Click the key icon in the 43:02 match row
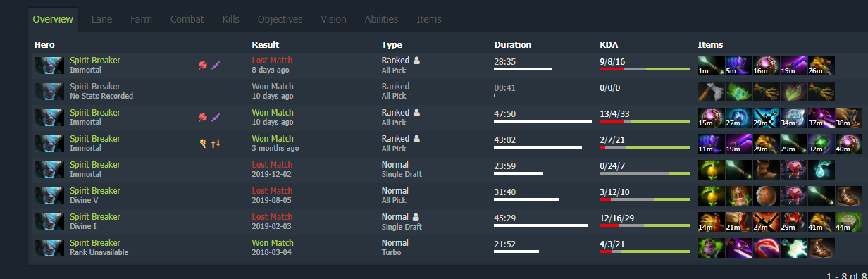Image resolution: width=868 pixels, height=279 pixels. tap(203, 144)
